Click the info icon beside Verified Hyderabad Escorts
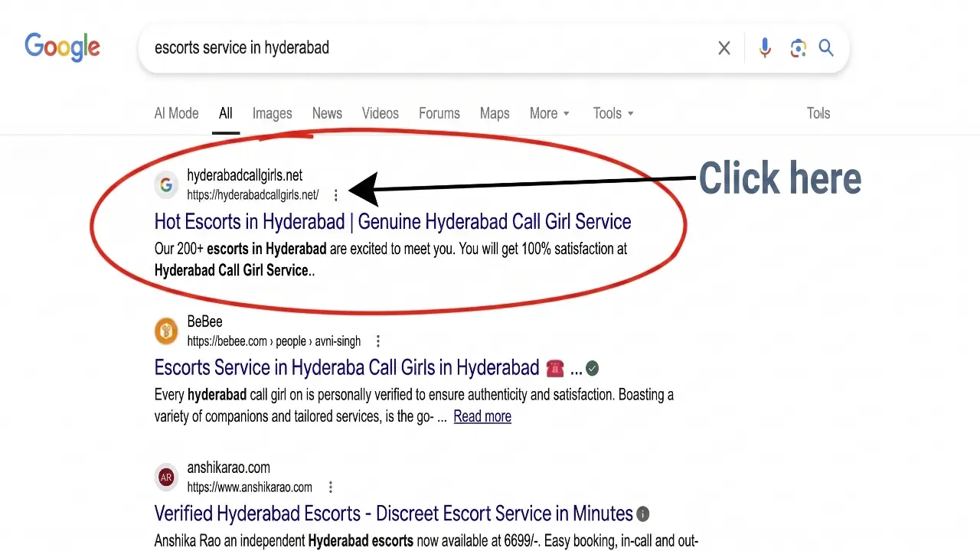Viewport: 980px width, 551px height. 643,514
